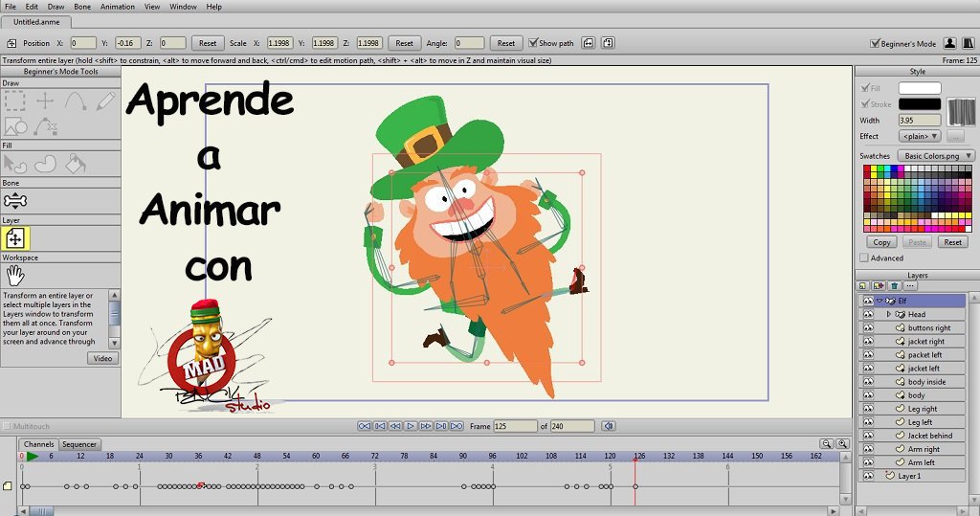Toggle the Stroke checkbox
The image size is (980, 516).
865,103
